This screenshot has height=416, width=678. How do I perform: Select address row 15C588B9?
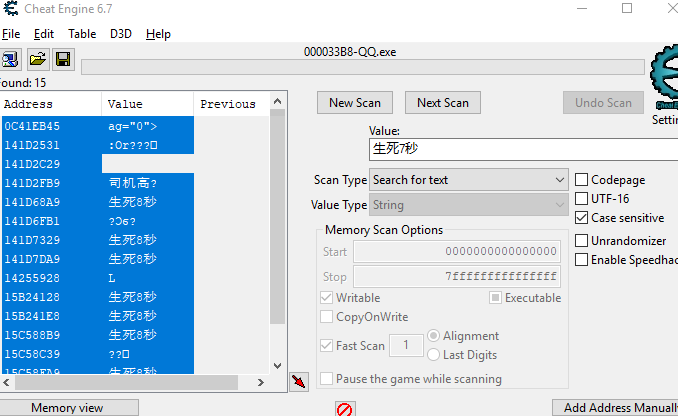tap(98, 335)
